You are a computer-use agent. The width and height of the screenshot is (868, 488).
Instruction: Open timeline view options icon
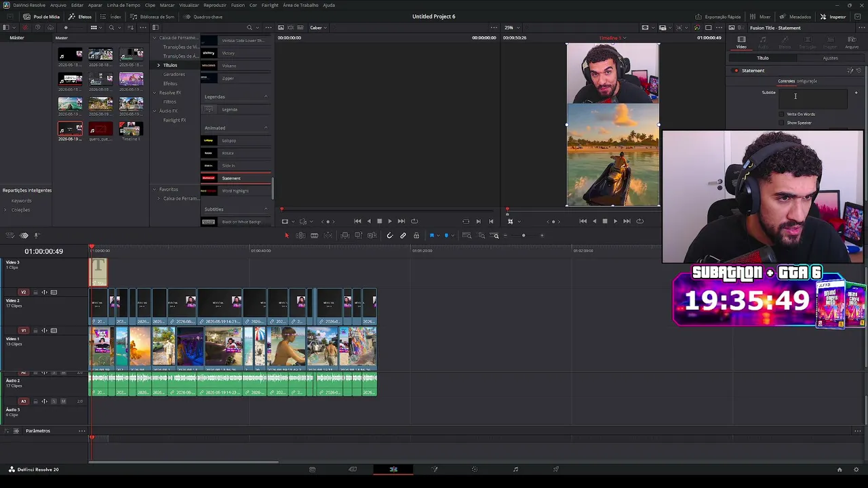[x=9, y=235]
